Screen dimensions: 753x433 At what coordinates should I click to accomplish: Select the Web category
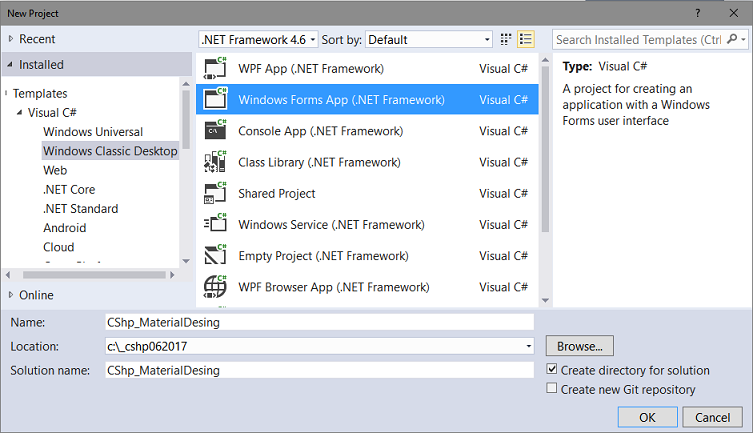click(55, 170)
